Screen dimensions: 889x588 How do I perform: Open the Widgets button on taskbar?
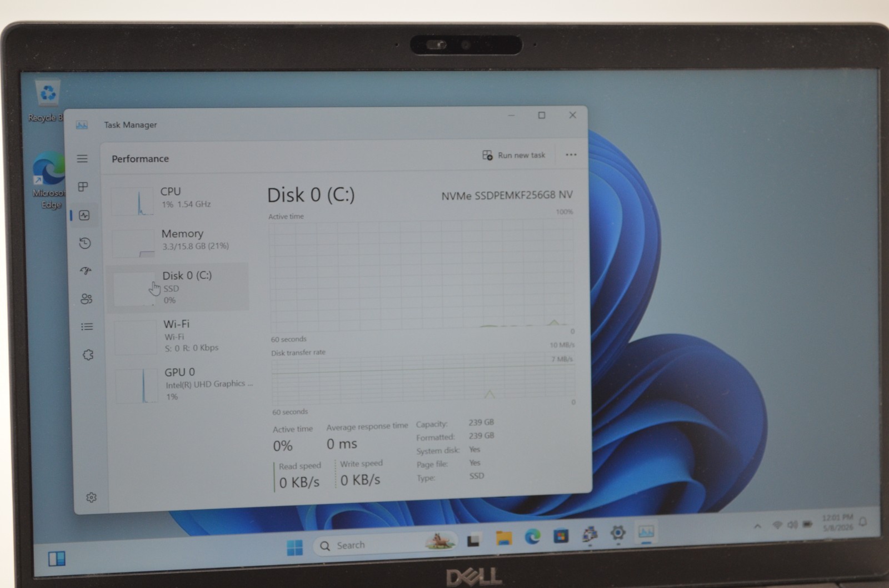(57, 558)
